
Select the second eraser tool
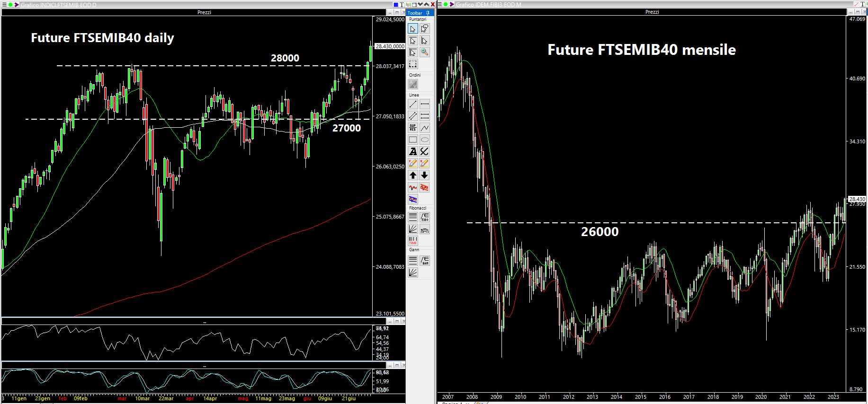click(x=425, y=163)
